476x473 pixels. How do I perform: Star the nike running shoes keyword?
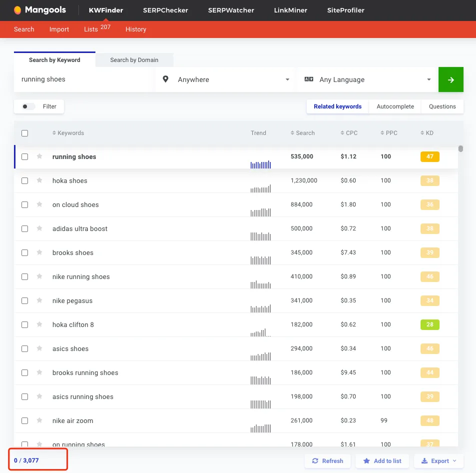39,276
